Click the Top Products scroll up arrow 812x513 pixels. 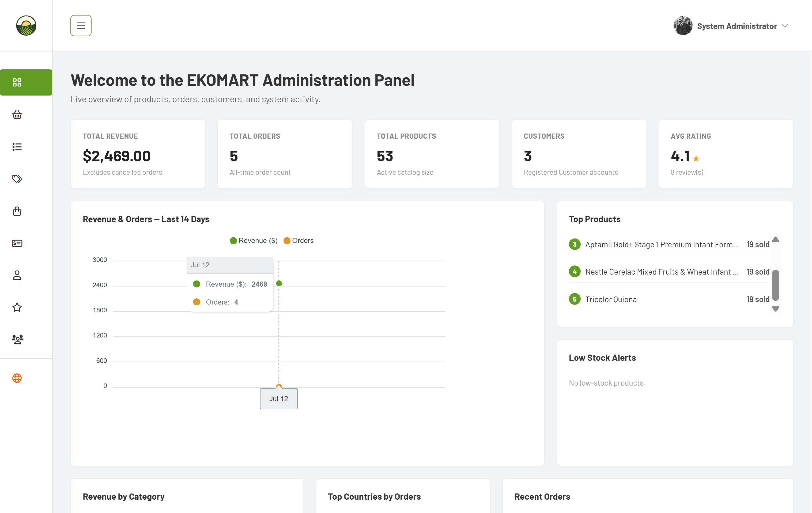[x=775, y=239]
